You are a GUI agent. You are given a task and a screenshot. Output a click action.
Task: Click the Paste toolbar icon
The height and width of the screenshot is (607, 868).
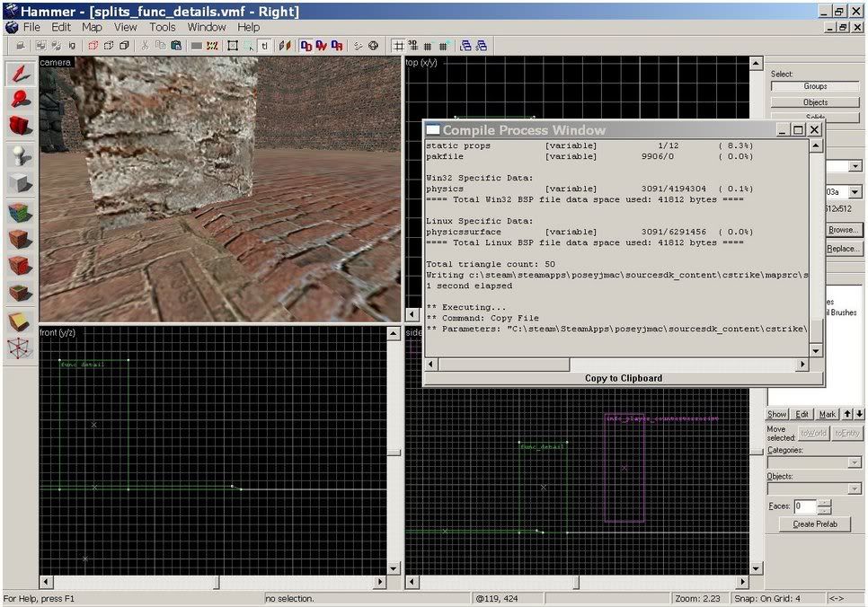point(177,46)
